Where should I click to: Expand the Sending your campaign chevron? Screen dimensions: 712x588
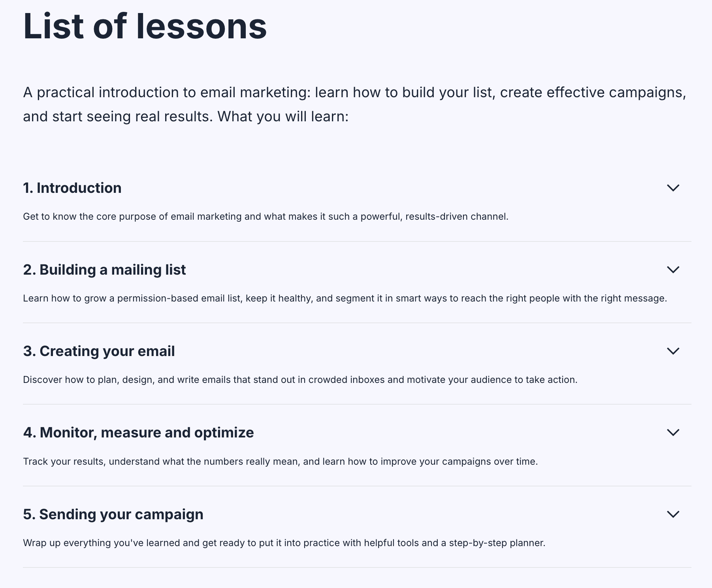[x=673, y=514]
